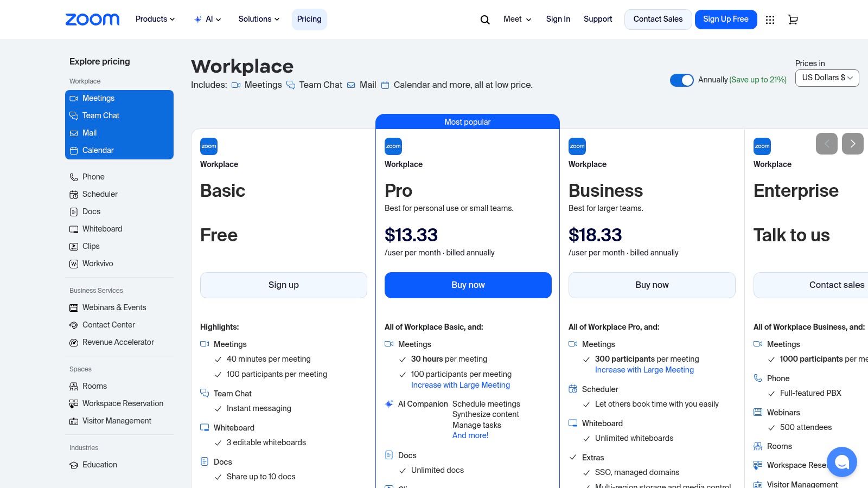Expand the Products dropdown menu
The height and width of the screenshot is (488, 868).
click(x=155, y=19)
